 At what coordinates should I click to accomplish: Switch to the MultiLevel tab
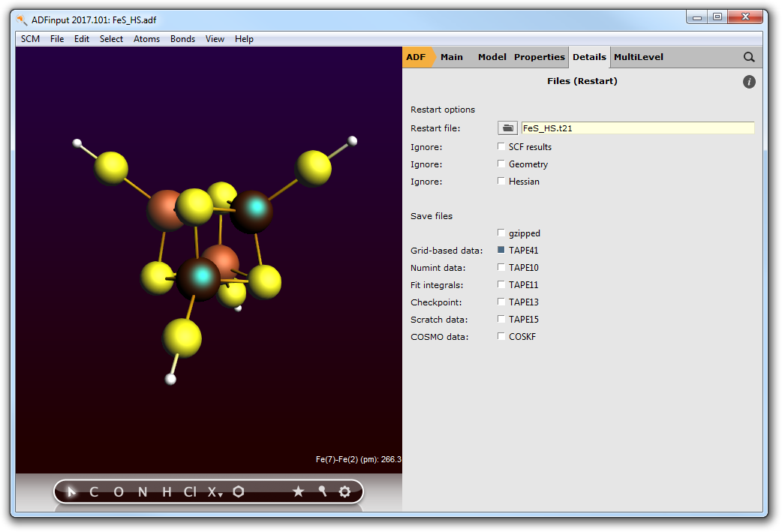[x=639, y=57]
